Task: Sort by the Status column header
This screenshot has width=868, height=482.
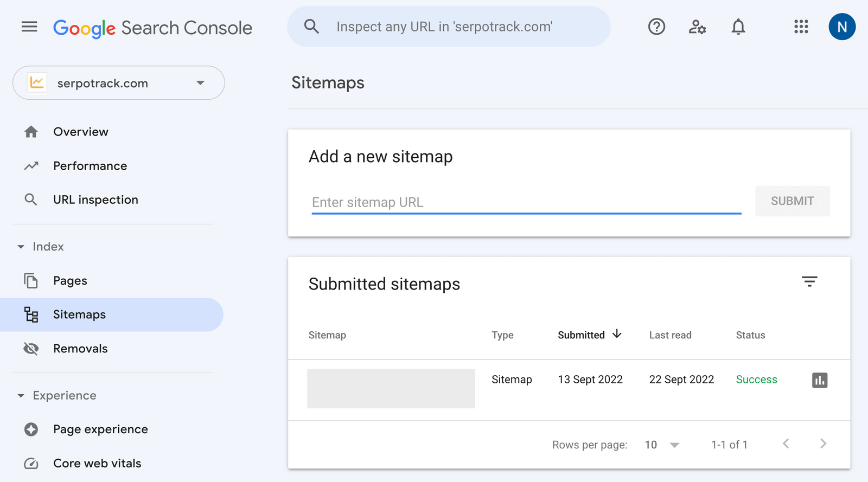Action: pyautogui.click(x=750, y=335)
